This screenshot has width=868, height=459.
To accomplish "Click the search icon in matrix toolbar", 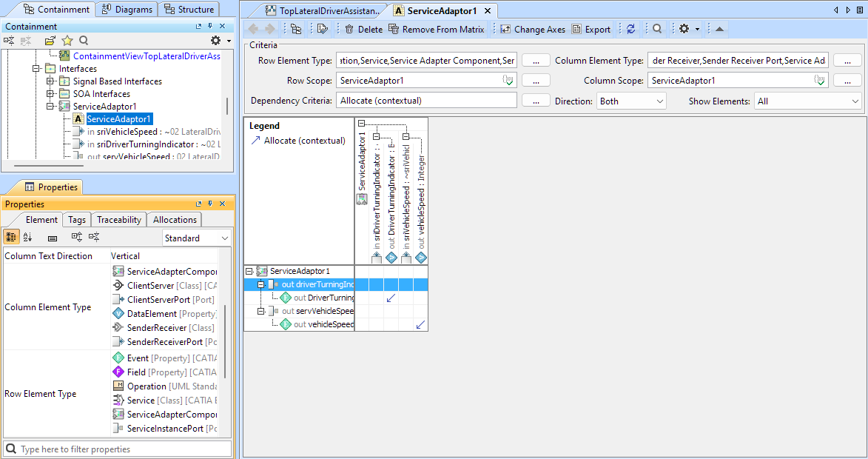I will [657, 29].
